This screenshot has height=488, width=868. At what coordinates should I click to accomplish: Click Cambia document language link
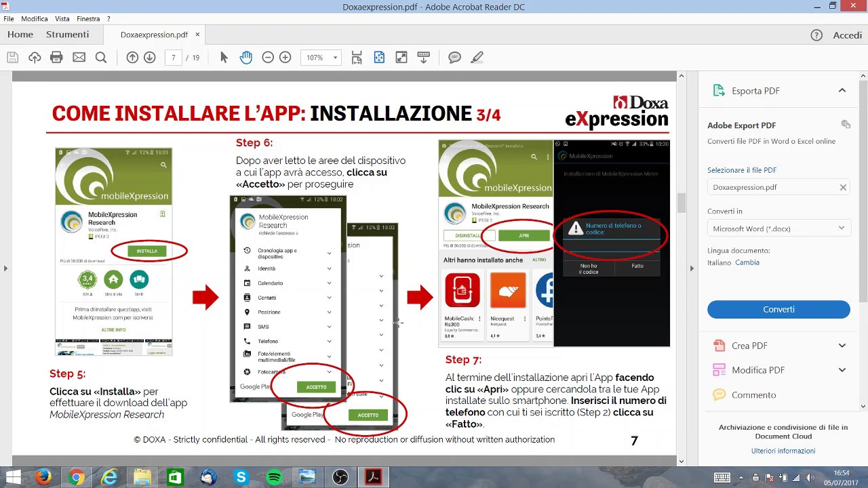pos(747,262)
